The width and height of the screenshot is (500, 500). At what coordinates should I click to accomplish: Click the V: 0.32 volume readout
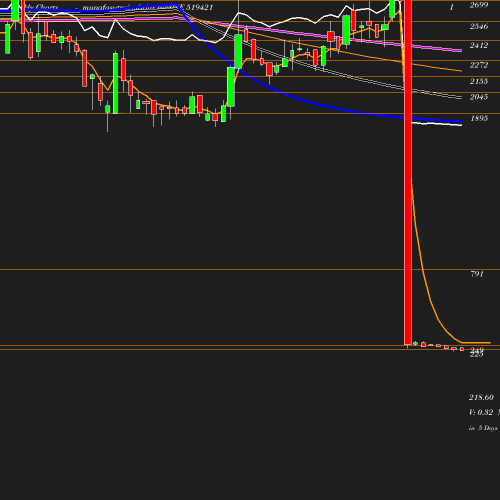481,412
